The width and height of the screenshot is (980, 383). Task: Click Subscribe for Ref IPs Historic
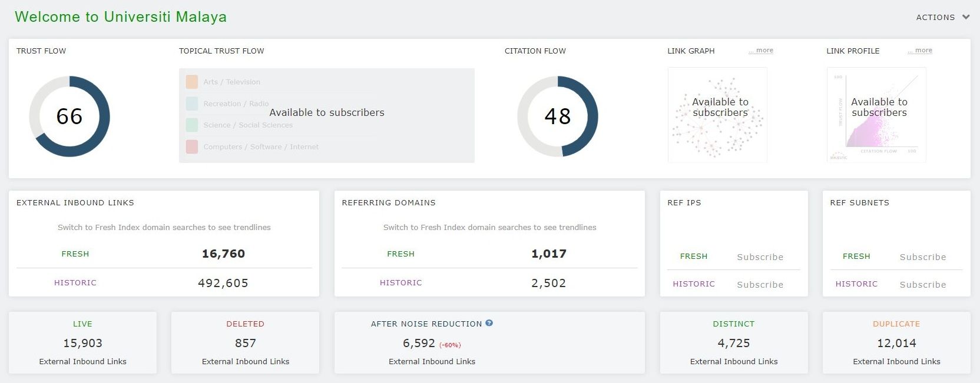(760, 285)
